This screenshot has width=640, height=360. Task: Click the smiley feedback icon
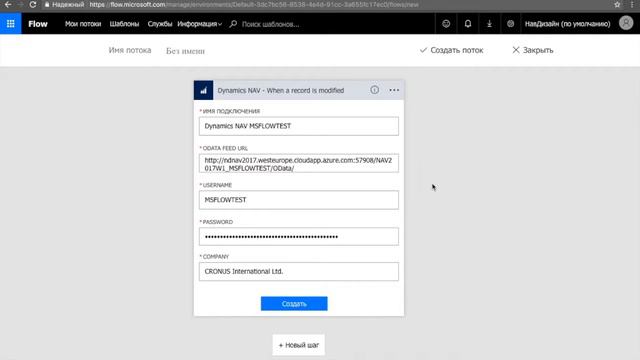[x=446, y=24]
